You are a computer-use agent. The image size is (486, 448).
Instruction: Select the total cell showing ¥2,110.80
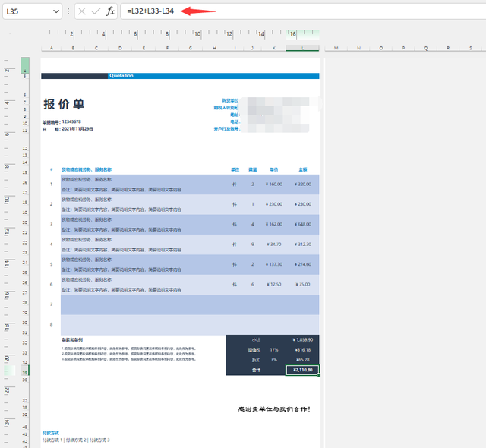click(x=302, y=370)
